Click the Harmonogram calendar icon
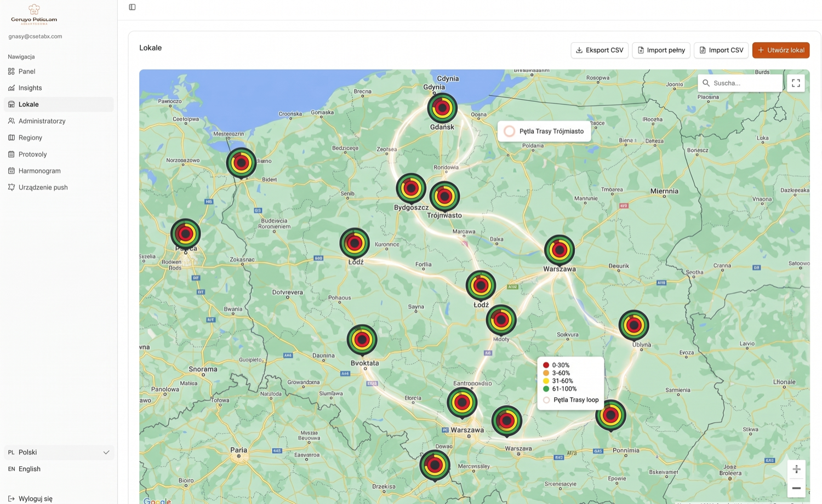The width and height of the screenshot is (822, 504). point(12,171)
